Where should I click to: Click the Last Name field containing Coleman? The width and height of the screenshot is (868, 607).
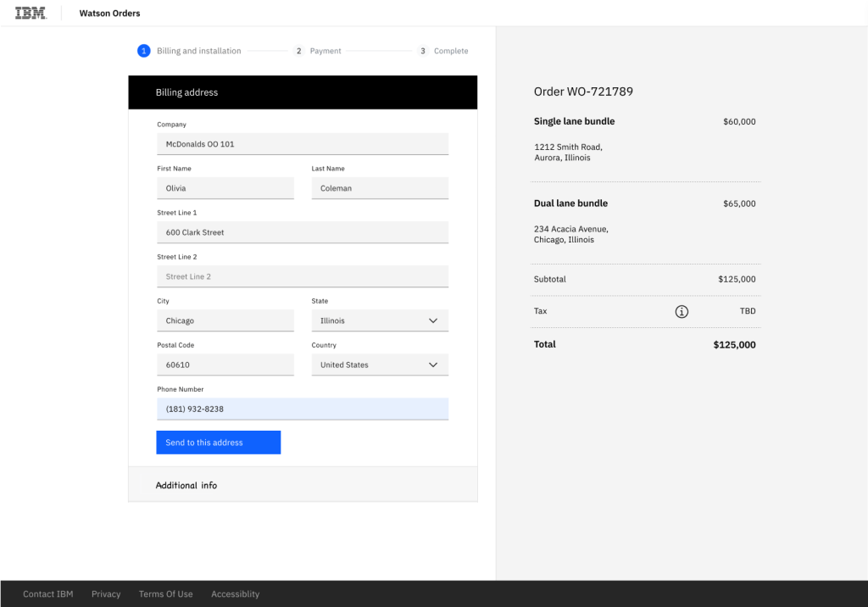tap(380, 188)
